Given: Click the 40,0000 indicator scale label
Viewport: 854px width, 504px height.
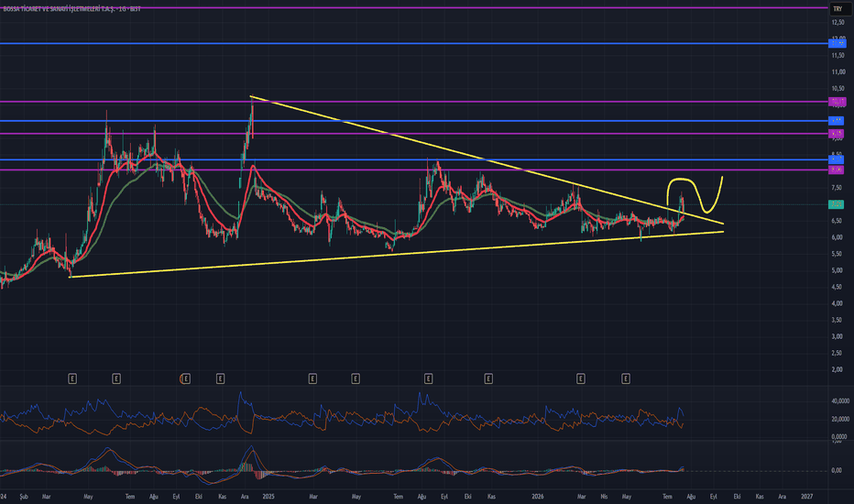Looking at the screenshot, I should [839, 401].
